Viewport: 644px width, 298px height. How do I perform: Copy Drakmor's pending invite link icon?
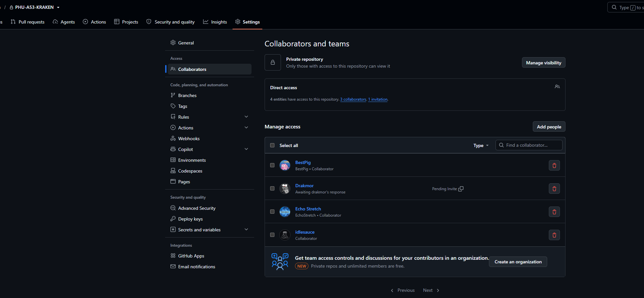pos(461,189)
